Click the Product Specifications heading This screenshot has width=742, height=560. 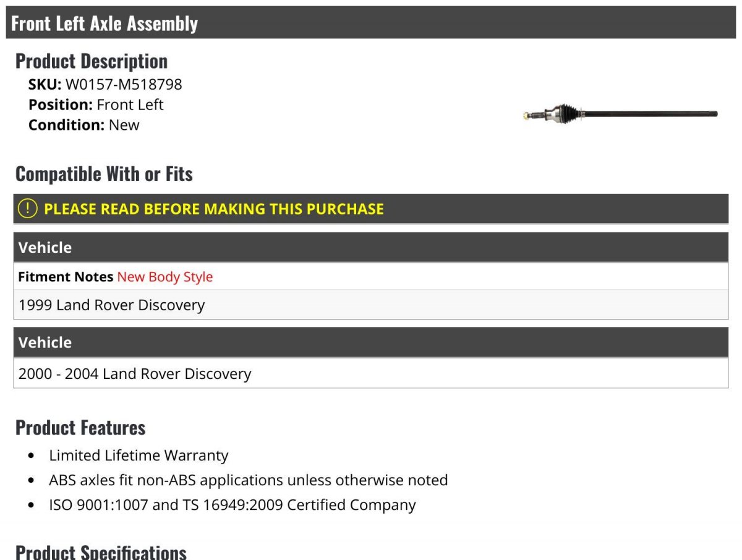coord(101,551)
